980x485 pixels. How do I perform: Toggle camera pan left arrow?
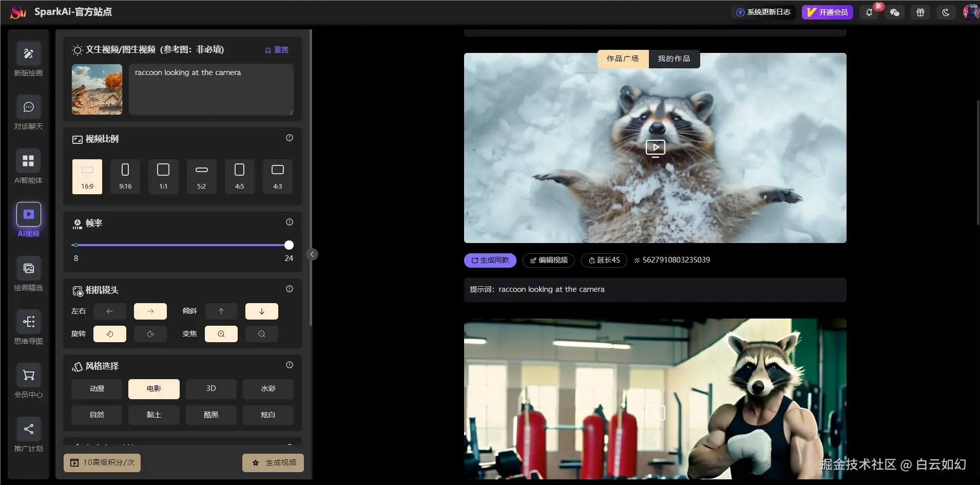[110, 311]
